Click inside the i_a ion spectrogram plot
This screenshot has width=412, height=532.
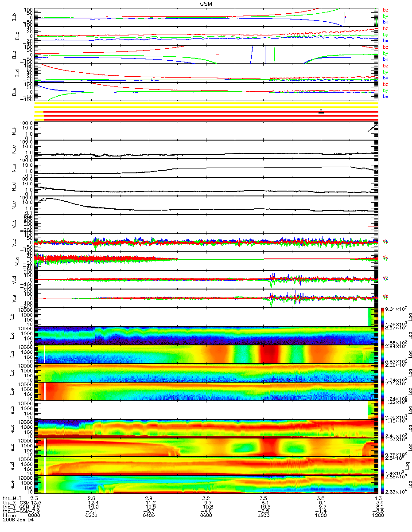tap(207, 354)
